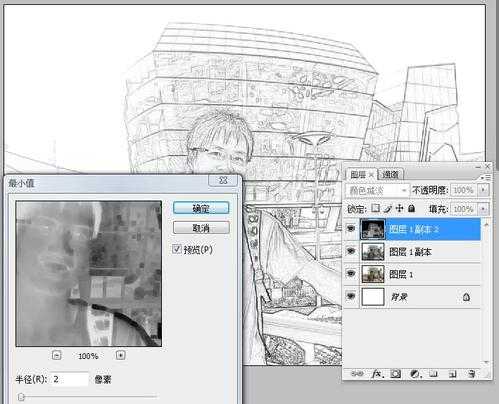Screen dimensions: 499x404
Task: Create new adjustment layer icon
Action: (415, 374)
